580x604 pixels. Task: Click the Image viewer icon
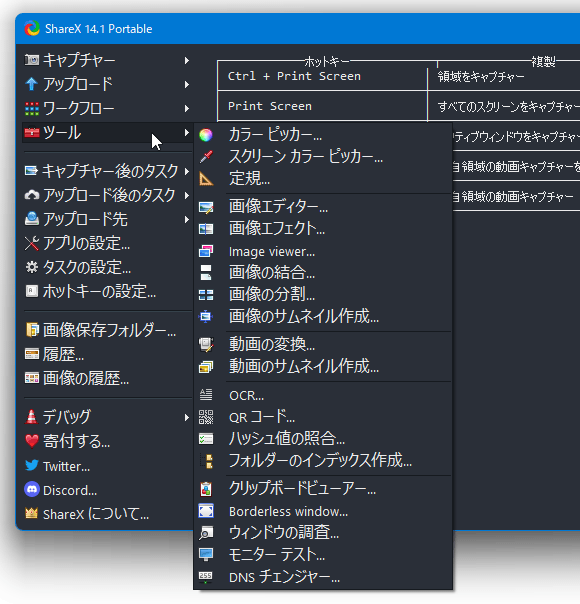click(206, 251)
